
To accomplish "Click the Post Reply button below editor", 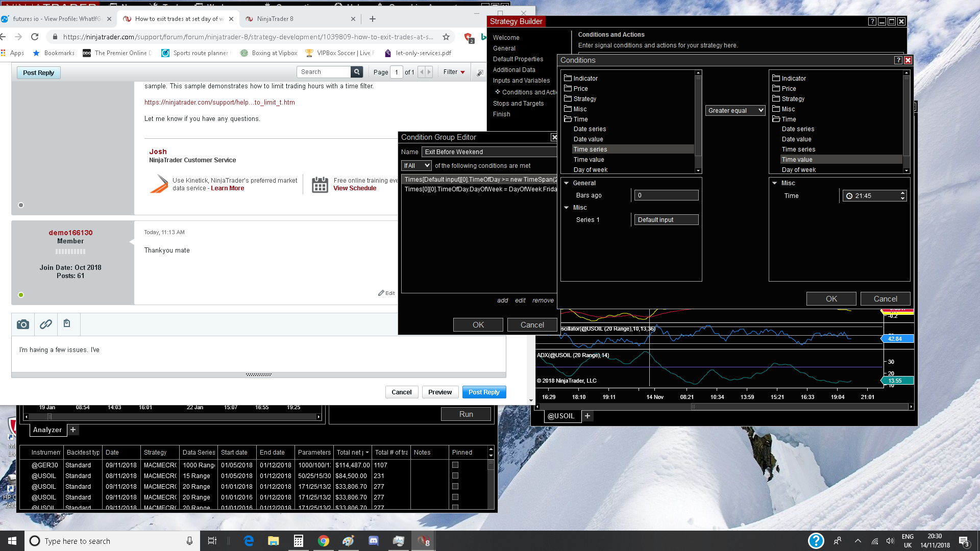I will pos(484,392).
